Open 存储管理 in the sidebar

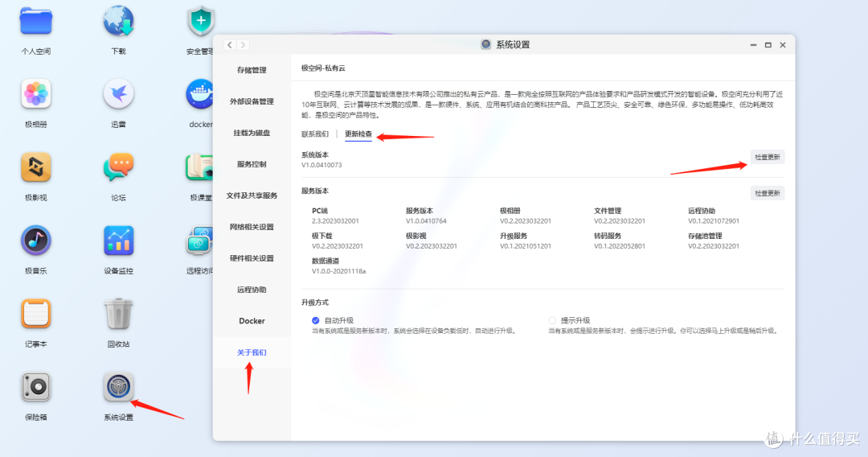click(252, 70)
